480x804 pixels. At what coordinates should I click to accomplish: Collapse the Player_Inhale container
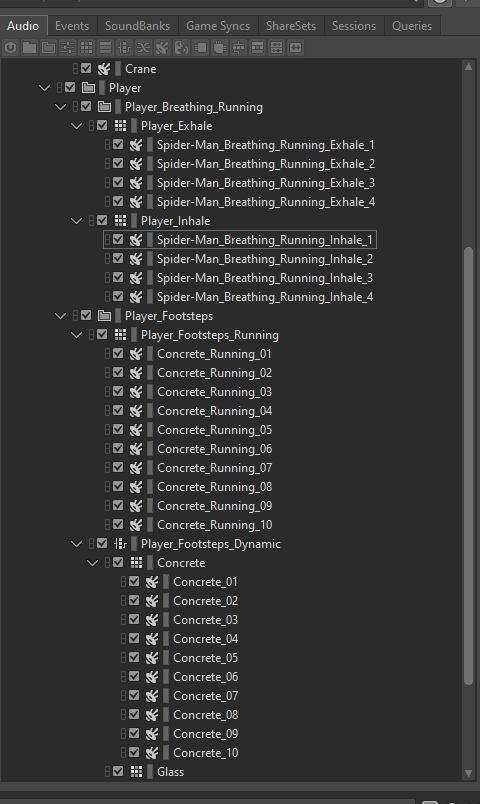76,220
